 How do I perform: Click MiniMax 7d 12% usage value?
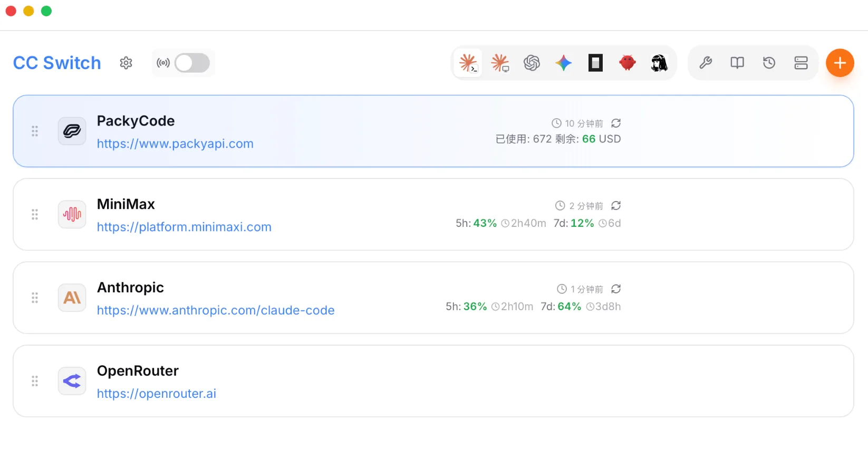[x=582, y=223]
